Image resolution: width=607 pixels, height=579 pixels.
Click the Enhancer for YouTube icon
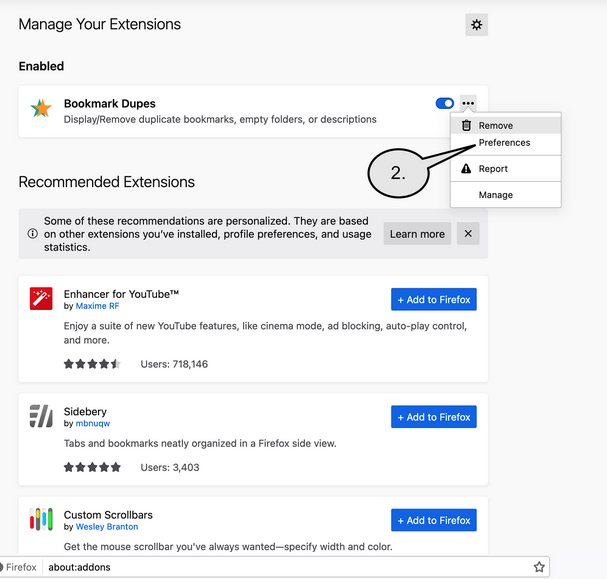41,298
